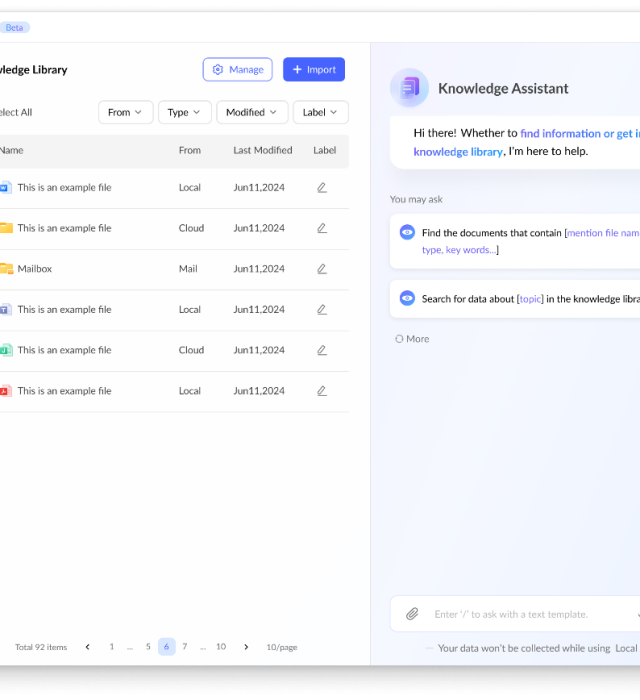Click the refresh icon beside More
Screen dimensions: 640x700
[399, 339]
